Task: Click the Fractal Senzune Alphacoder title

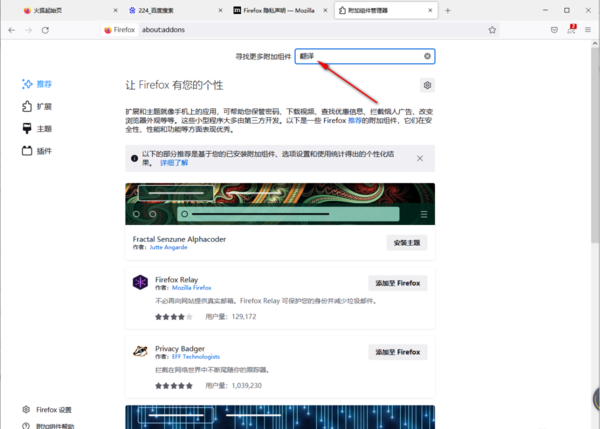Action: [179, 239]
